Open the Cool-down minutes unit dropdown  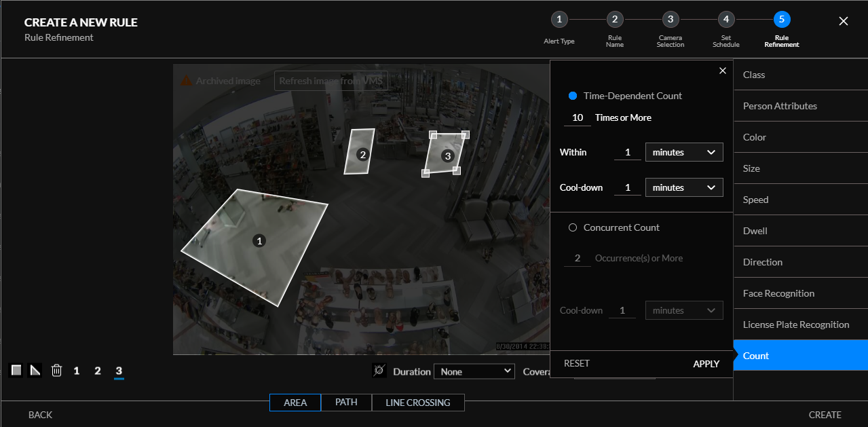[684, 187]
